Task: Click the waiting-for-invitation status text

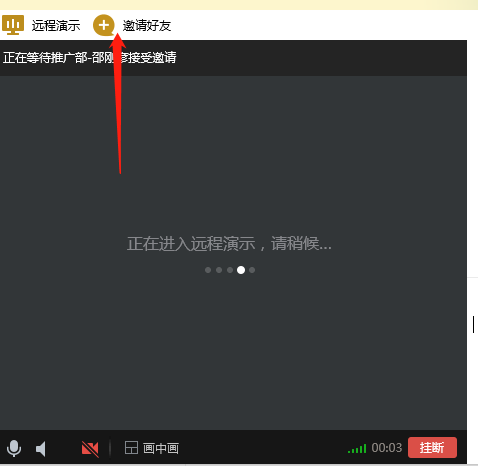Action: (x=90, y=58)
